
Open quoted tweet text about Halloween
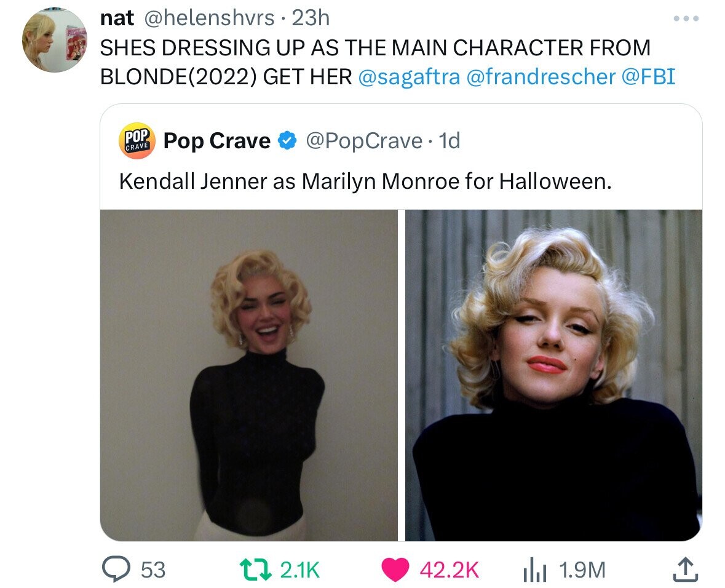pyautogui.click(x=365, y=181)
